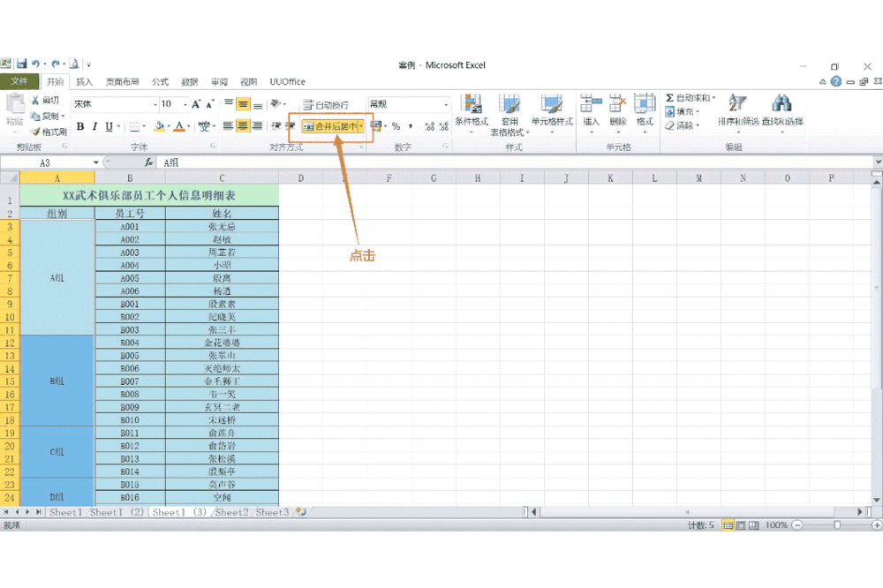Toggle Bold formatting
Image resolution: width=883 pixels, height=588 pixels.
pos(80,126)
